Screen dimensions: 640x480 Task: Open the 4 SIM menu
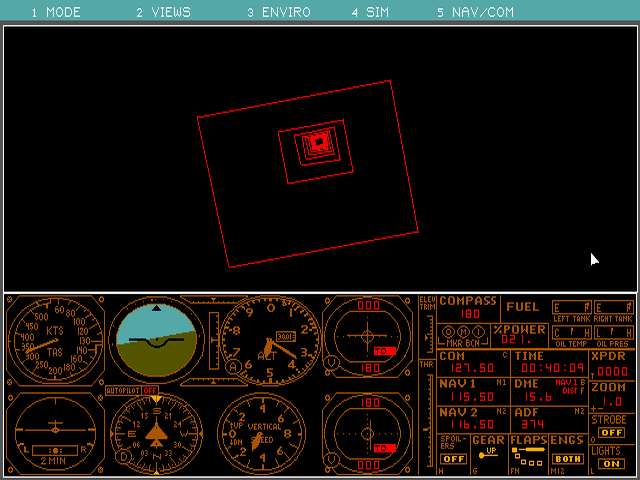370,12
